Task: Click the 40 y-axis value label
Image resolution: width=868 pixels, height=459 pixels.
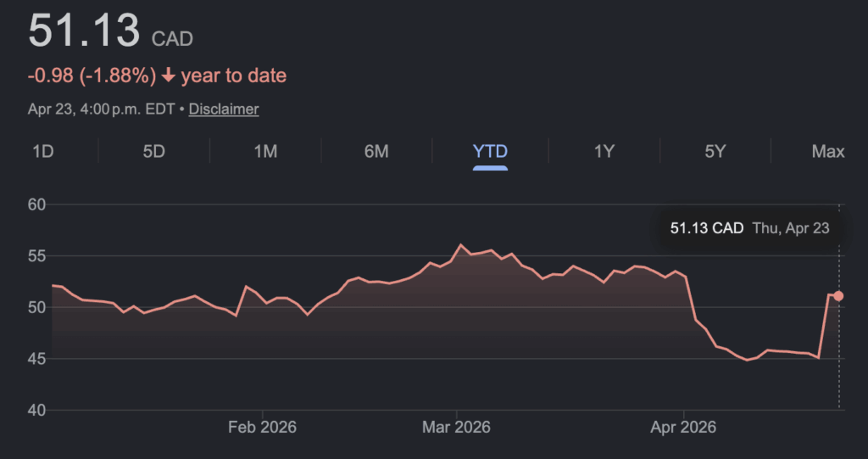Action: pos(36,411)
